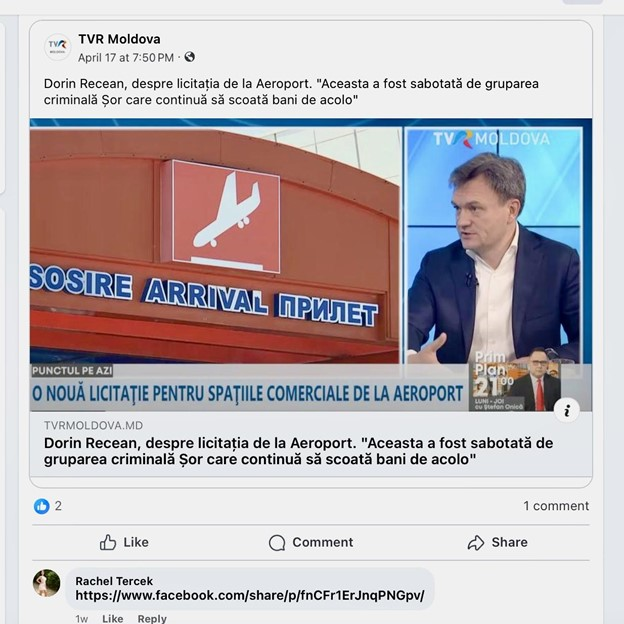Click the Like thumbs-up button

pyautogui.click(x=124, y=542)
